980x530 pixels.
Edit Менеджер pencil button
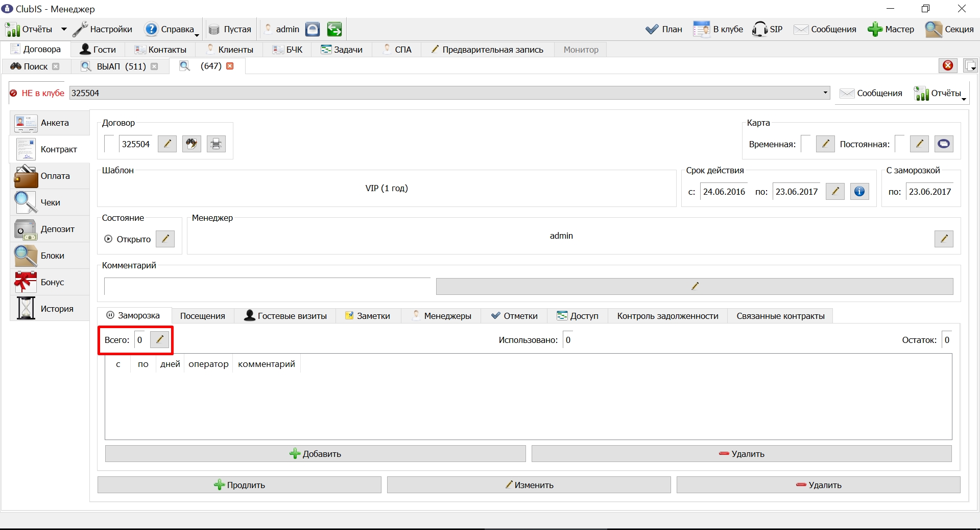(x=944, y=239)
